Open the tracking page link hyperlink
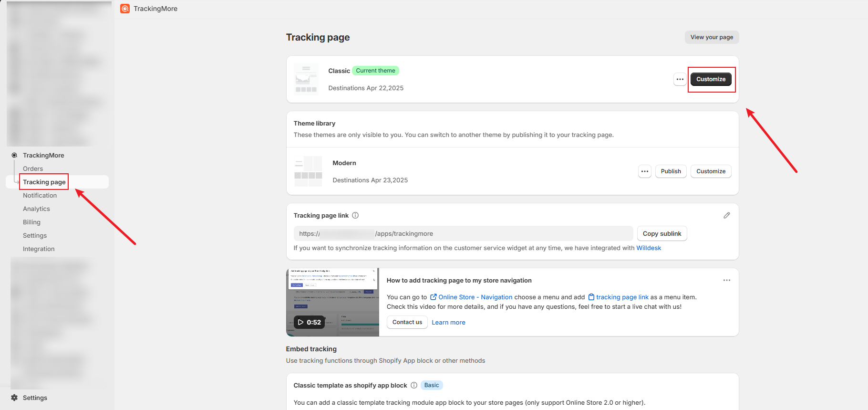 tap(619, 297)
